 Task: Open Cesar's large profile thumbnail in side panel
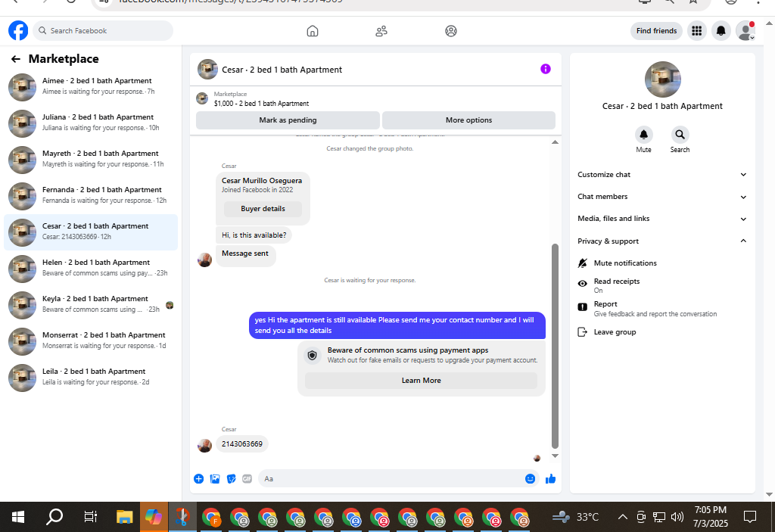tap(662, 79)
